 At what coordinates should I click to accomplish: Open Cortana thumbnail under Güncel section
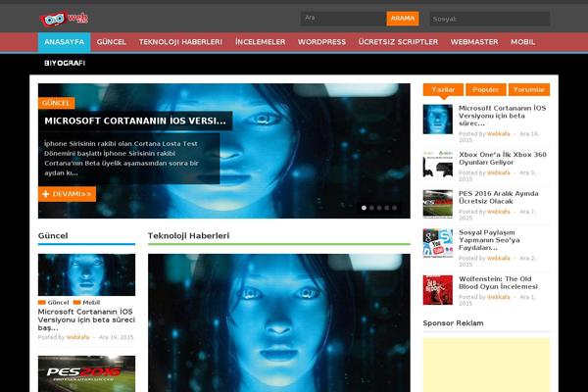(x=86, y=275)
